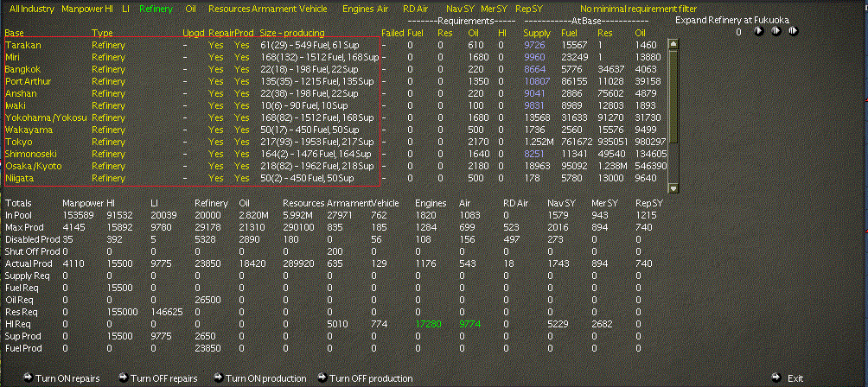Open the Niigata base
The width and height of the screenshot is (868, 387).
click(x=19, y=179)
